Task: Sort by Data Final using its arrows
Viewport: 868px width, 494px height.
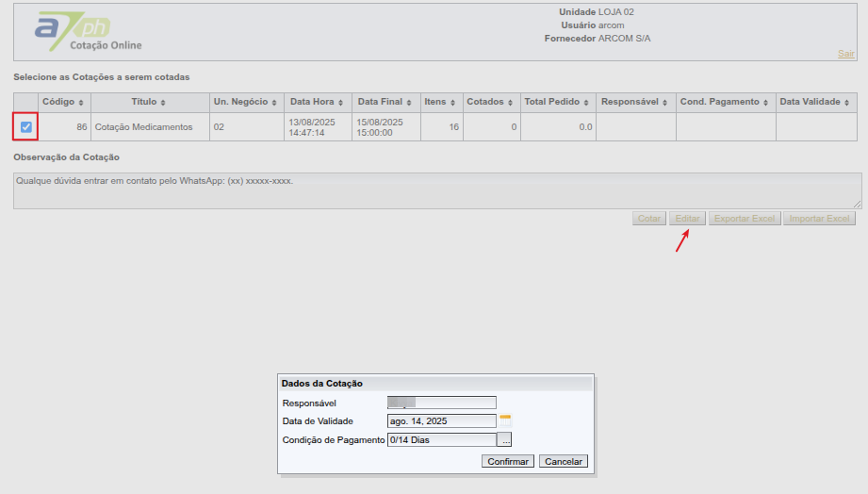Action: (409, 102)
